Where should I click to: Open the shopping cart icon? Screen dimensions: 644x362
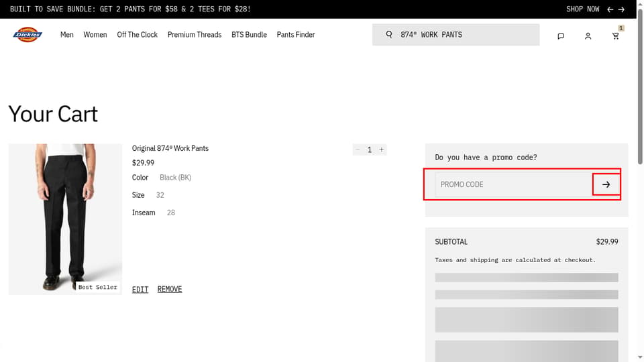pos(615,36)
